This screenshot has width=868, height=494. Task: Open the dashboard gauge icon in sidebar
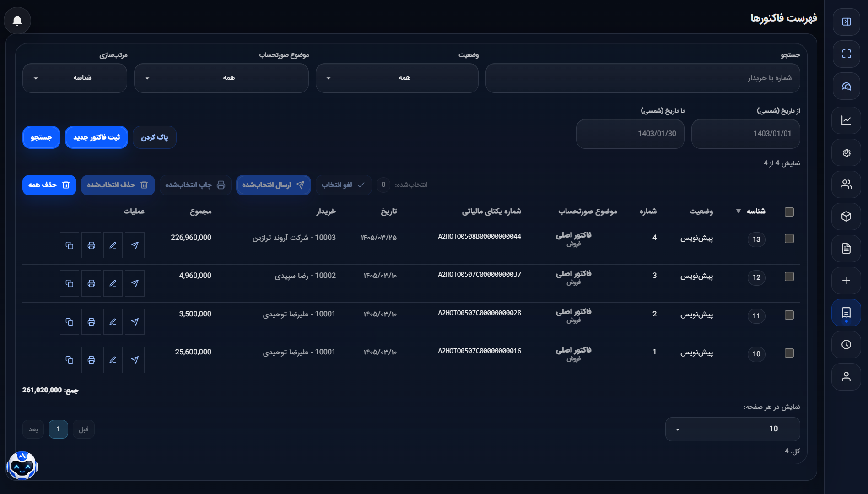[846, 86]
